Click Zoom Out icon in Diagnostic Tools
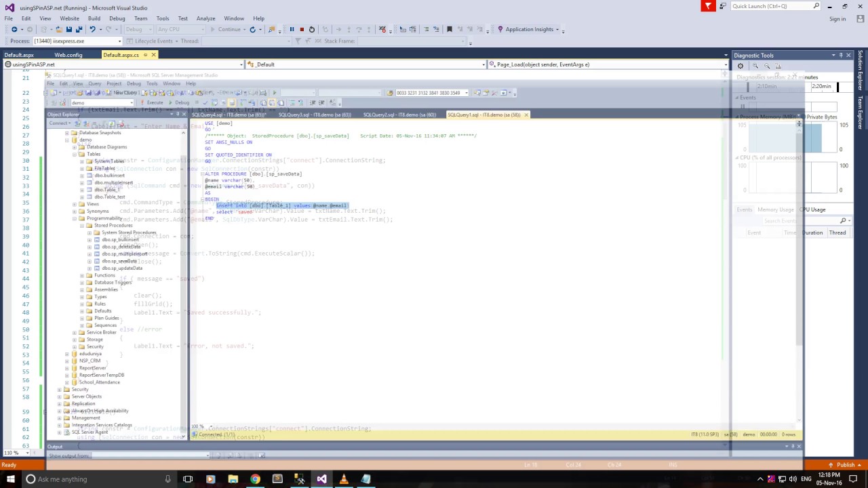 [x=767, y=66]
